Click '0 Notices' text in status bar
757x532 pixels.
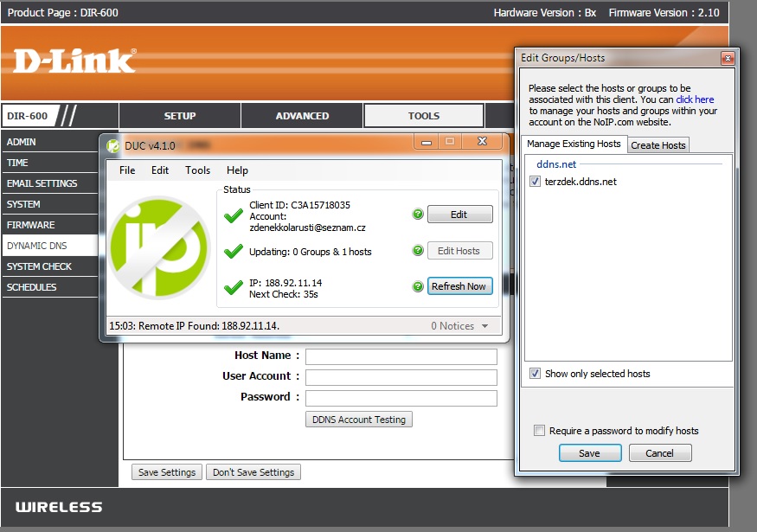tap(452, 326)
